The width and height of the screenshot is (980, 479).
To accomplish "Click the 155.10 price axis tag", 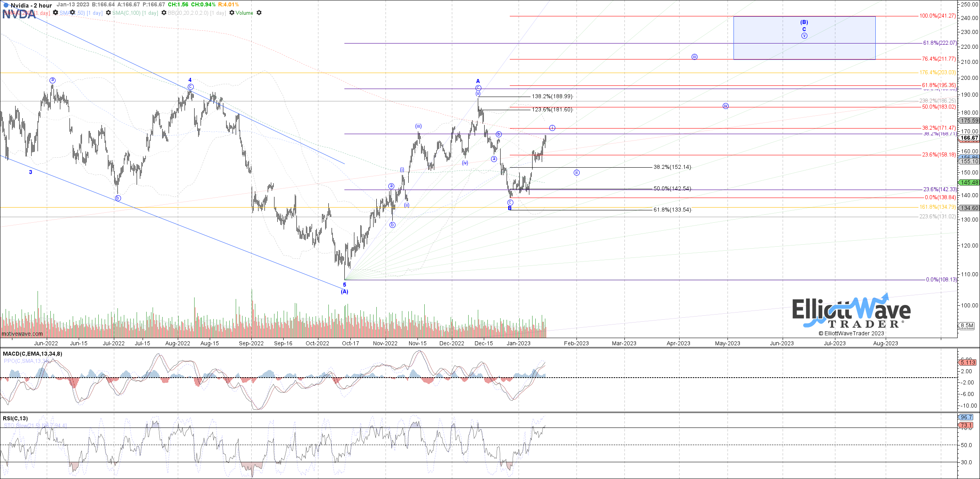I will [969, 161].
